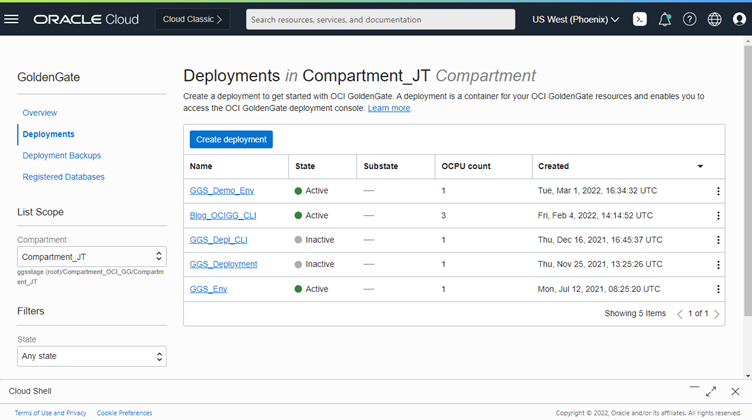Click the Create deployment button
Viewport: 752px width, 420px height.
point(231,140)
